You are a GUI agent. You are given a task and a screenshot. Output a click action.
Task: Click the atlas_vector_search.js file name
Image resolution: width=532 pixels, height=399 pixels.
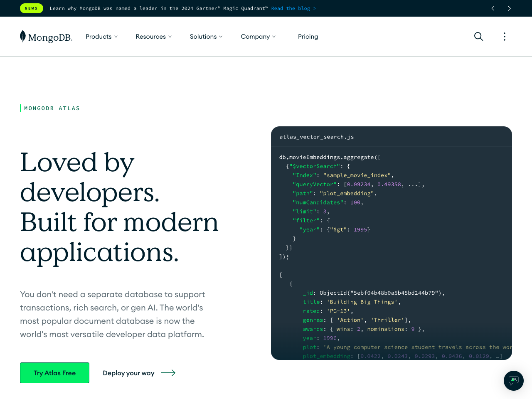coord(317,137)
